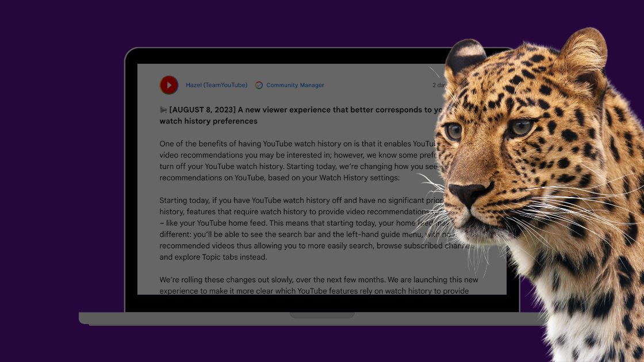Click the Community Manager badge icon
The width and height of the screenshot is (644, 362).
coord(259,85)
